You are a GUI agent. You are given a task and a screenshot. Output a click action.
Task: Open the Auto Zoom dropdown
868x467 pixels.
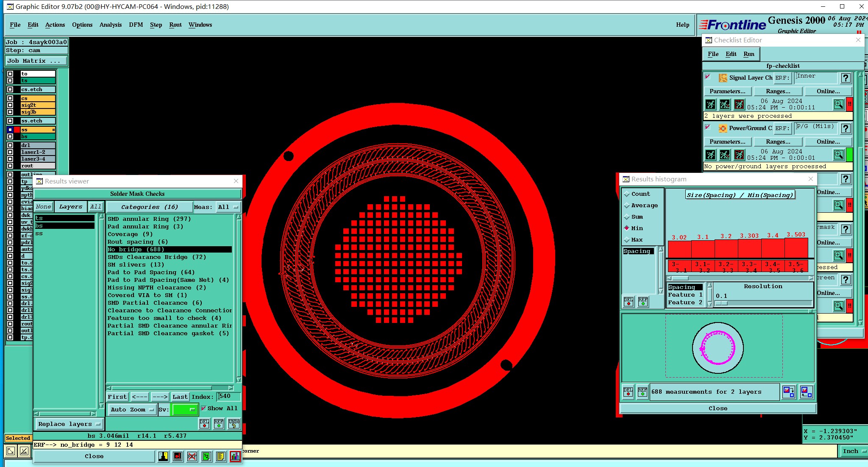pos(132,409)
